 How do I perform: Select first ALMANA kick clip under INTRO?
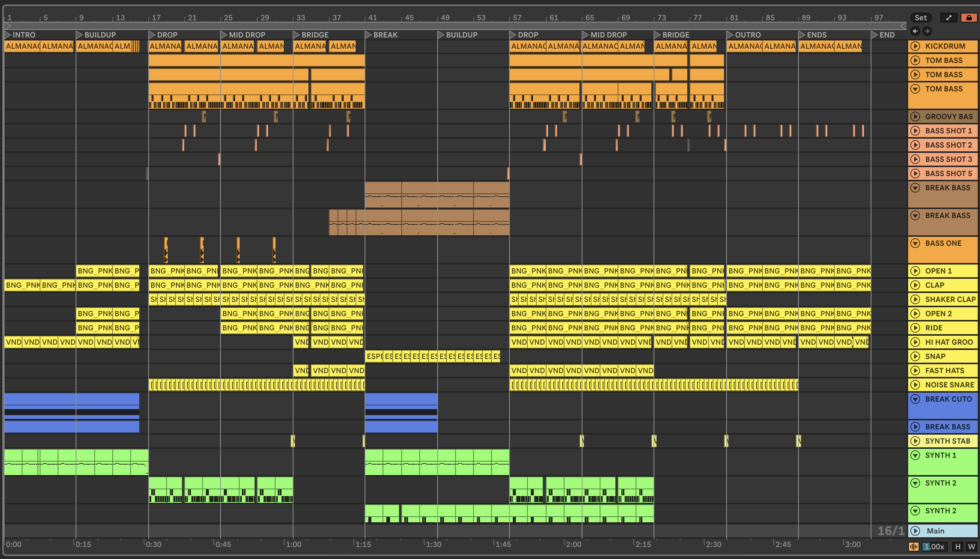coord(22,46)
